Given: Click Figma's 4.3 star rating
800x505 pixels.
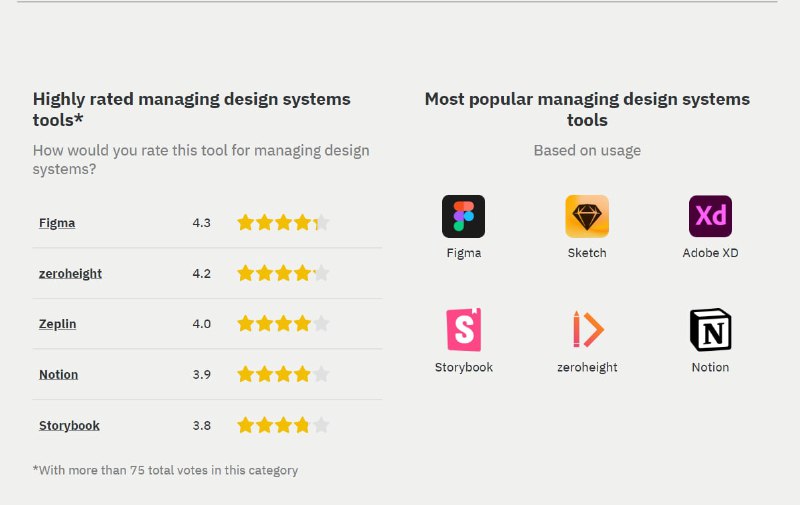Looking at the screenshot, I should (x=283, y=222).
